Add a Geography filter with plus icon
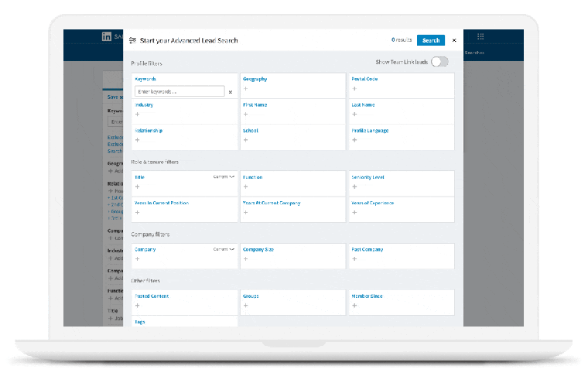This screenshot has width=588, height=383. click(245, 89)
